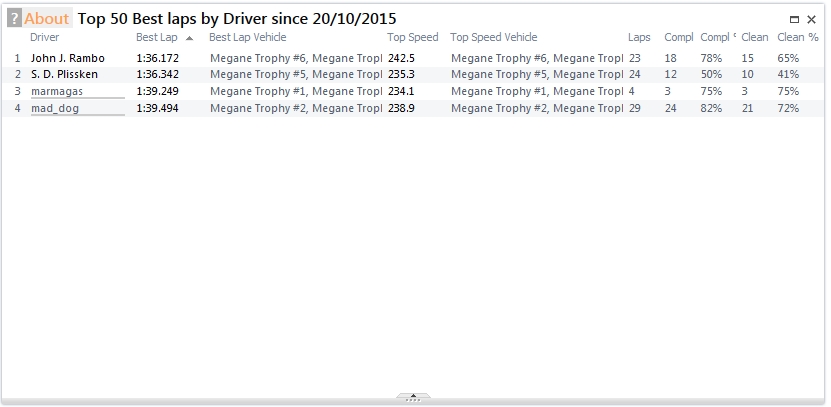831x407 pixels.
Task: Click clean percentage 65%
Action: click(788, 58)
